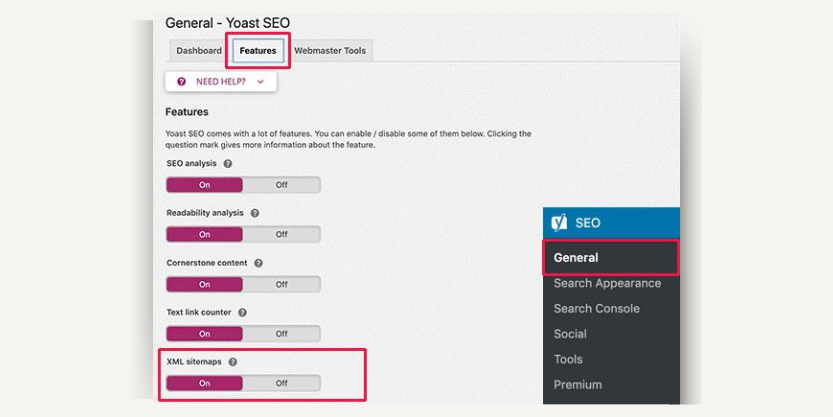Switch to the Dashboard tab

(x=199, y=51)
